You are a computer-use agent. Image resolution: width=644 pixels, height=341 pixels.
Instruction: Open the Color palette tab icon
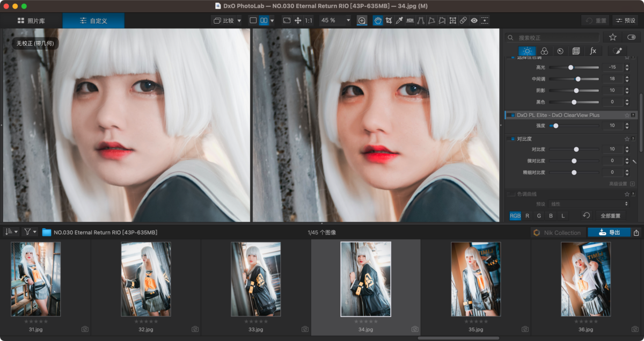544,51
